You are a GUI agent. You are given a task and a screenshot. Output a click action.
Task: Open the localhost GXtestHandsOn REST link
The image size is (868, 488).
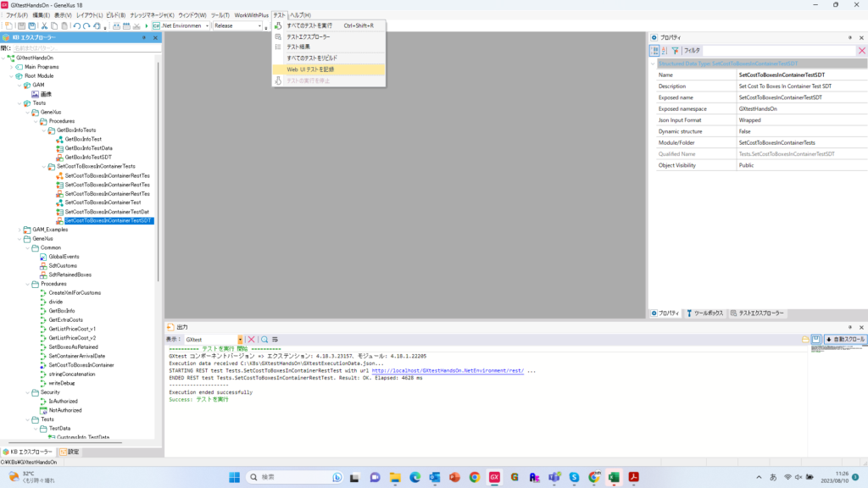(447, 370)
